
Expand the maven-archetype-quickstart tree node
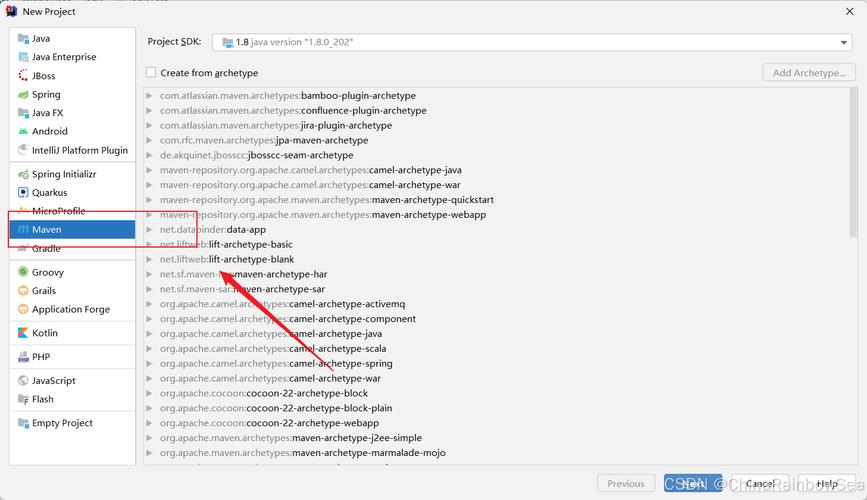pyautogui.click(x=149, y=200)
